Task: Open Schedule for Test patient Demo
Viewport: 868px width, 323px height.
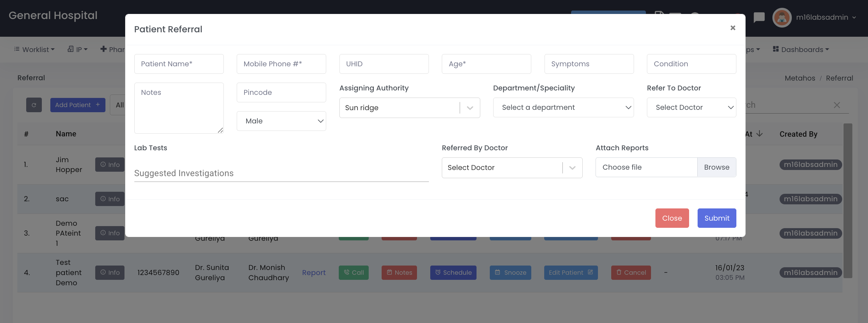Action: pos(453,273)
